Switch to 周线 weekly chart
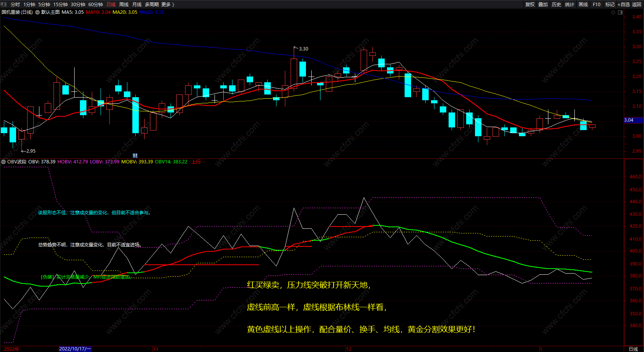Screen dimensions: 644x352 pos(124,5)
